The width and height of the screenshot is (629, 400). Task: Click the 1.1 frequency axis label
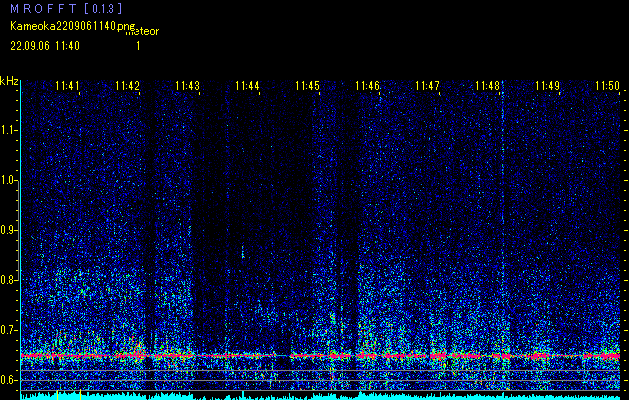click(8, 130)
